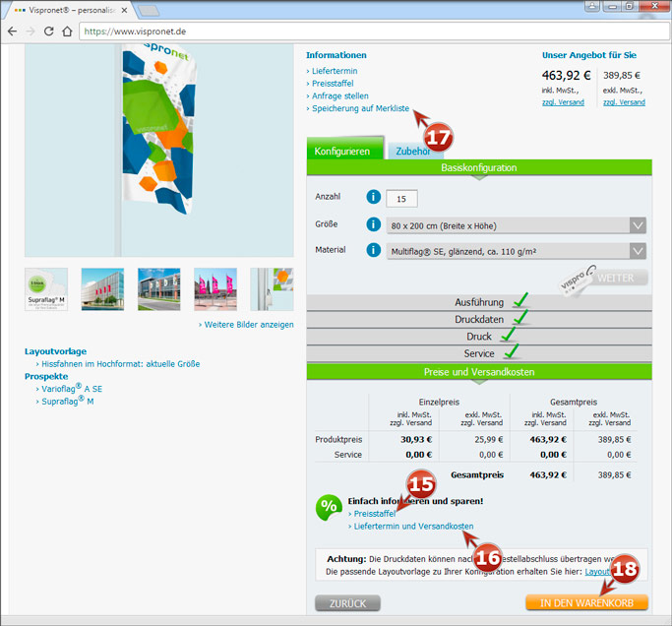Open a new browser tab
Image resolution: width=672 pixels, height=626 pixels.
149,10
